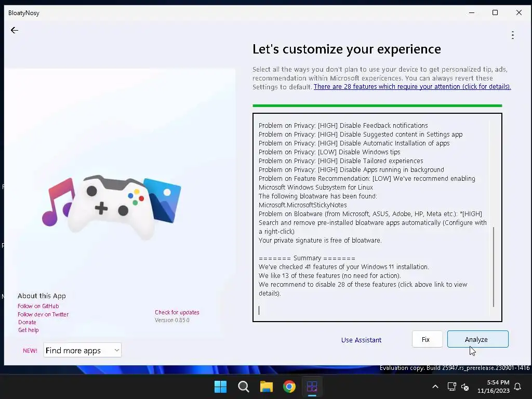Open Use Assistant link
This screenshot has height=399, width=532.
(x=361, y=340)
